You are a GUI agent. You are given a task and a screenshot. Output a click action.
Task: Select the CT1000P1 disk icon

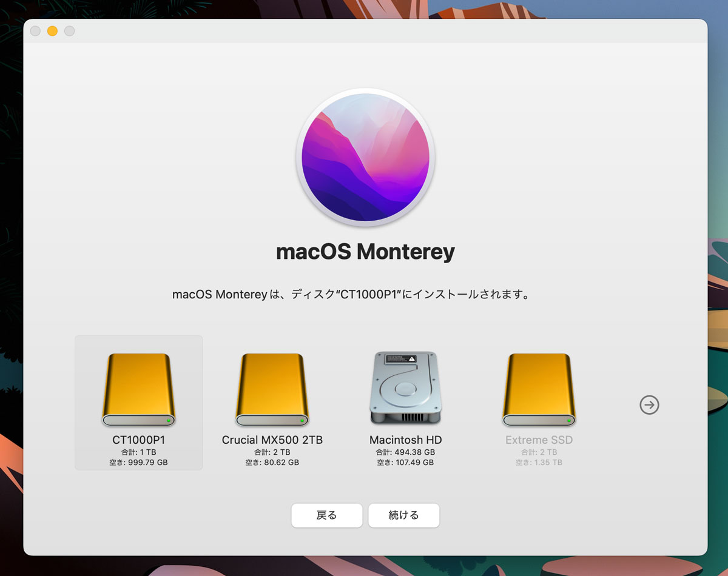pos(139,390)
